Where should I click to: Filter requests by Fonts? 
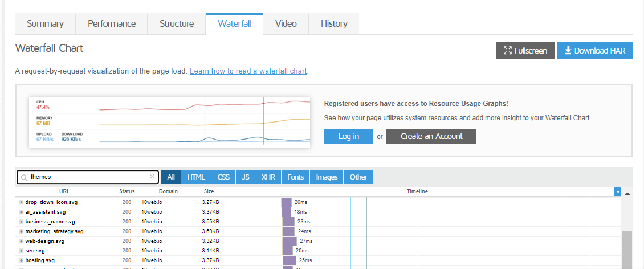(x=296, y=177)
